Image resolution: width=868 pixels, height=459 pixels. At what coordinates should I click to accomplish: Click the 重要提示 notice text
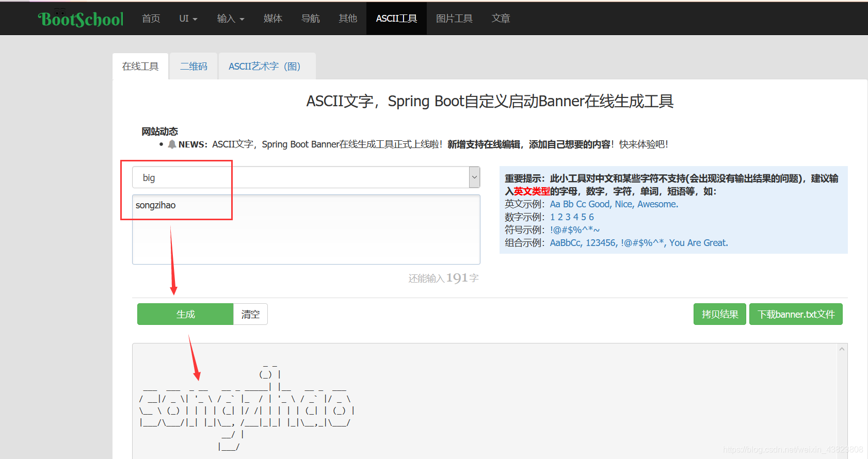(x=671, y=185)
